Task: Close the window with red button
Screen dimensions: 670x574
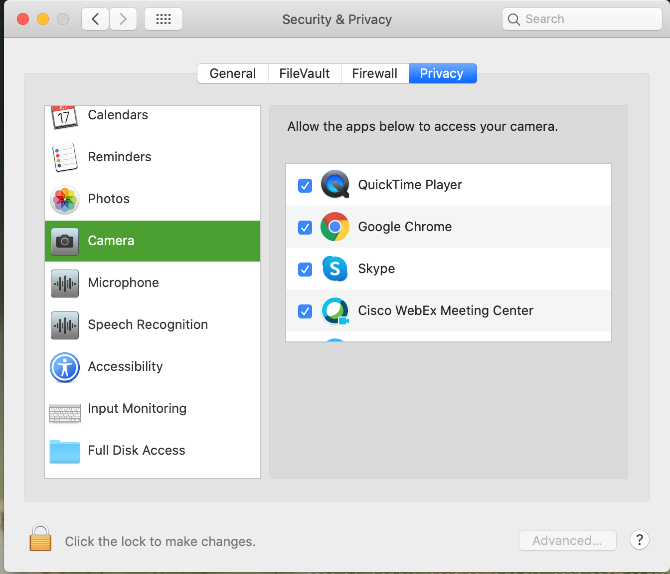Action: [x=23, y=19]
